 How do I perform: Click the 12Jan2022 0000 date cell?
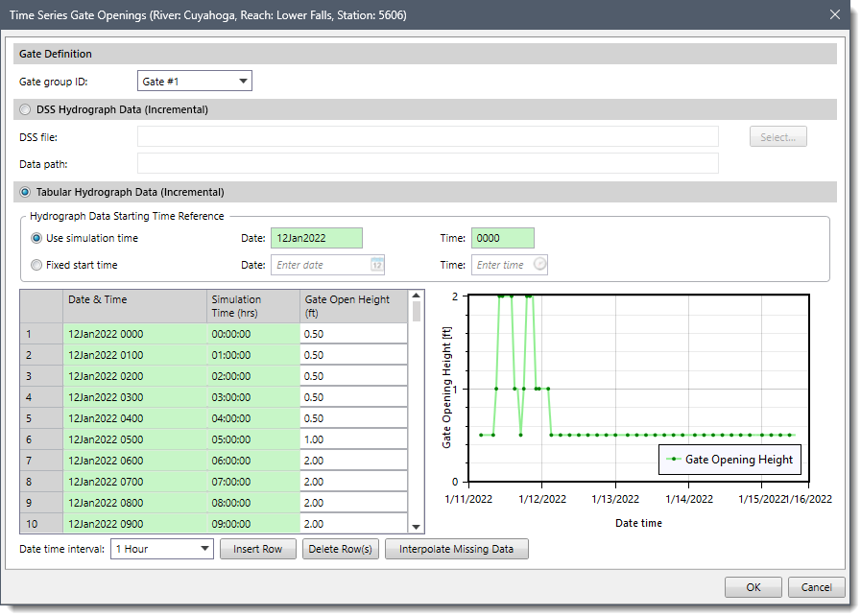(x=135, y=334)
